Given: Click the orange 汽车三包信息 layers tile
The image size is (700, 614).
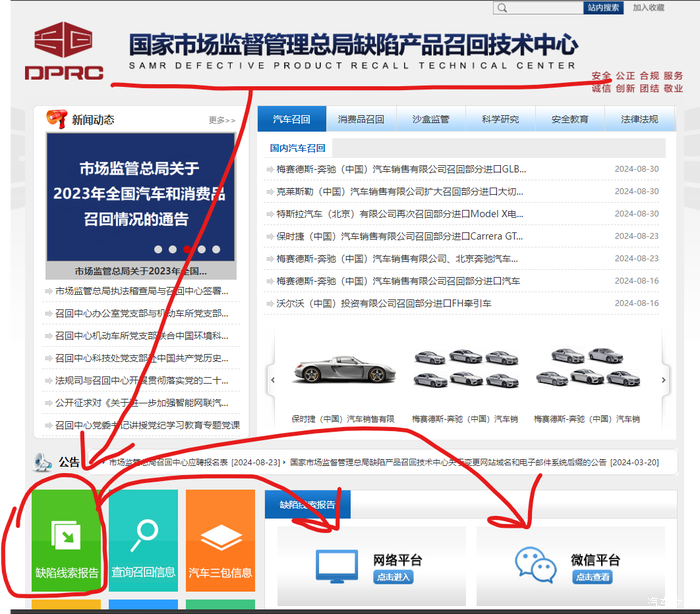Looking at the screenshot, I should [220, 540].
